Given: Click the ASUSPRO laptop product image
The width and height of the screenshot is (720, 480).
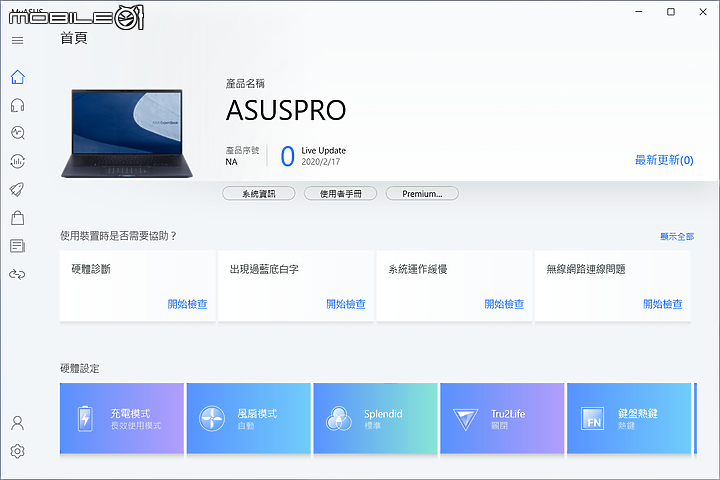Looking at the screenshot, I should [127, 133].
